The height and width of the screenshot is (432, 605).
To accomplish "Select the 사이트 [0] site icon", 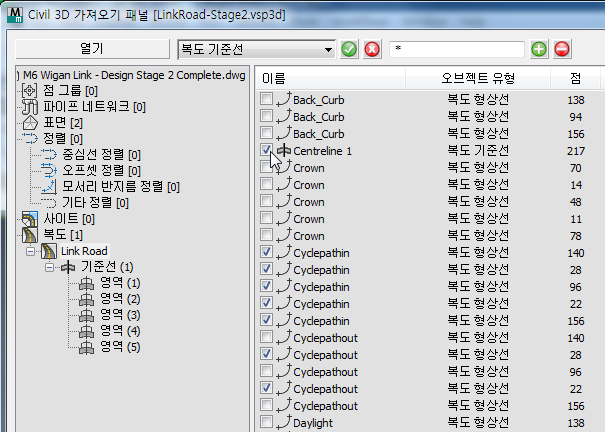I will [30, 219].
